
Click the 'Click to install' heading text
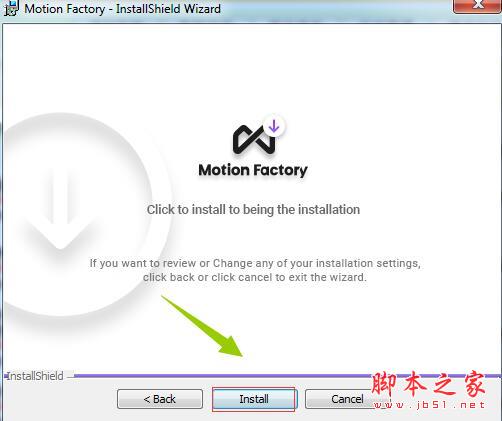(x=253, y=210)
